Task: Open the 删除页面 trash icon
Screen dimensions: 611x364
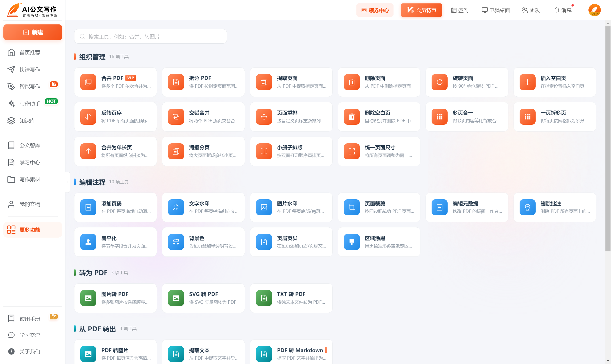Action: pyautogui.click(x=352, y=82)
